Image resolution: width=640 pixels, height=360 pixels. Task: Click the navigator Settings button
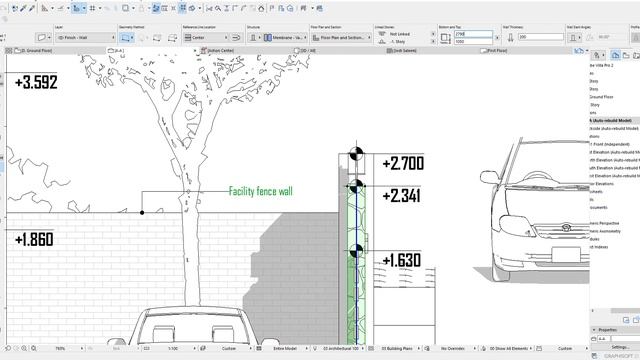click(620, 347)
